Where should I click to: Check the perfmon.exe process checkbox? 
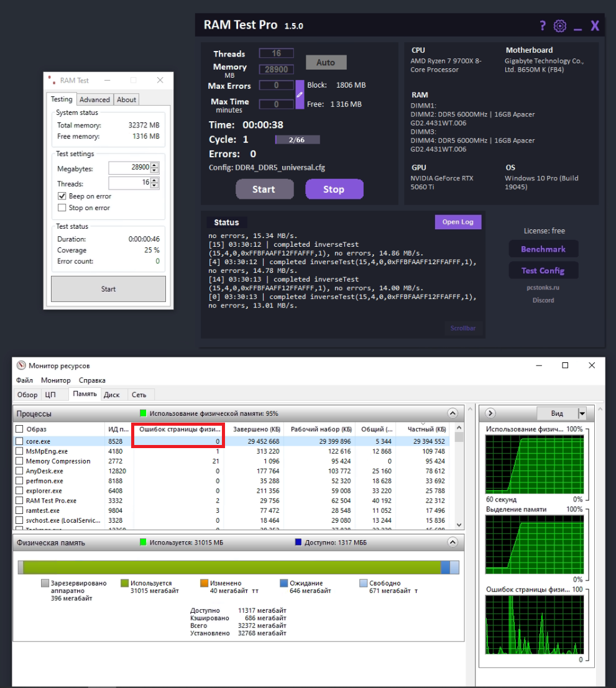(19, 481)
